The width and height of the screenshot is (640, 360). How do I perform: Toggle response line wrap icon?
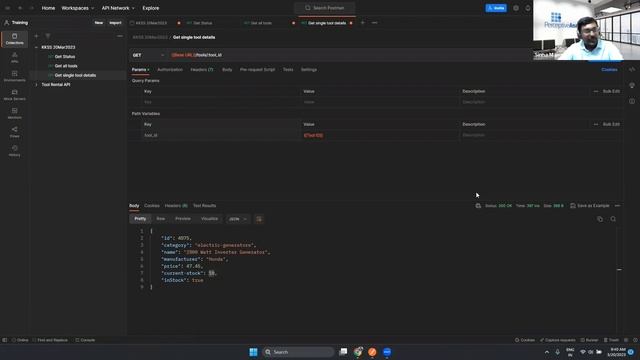[259, 219]
